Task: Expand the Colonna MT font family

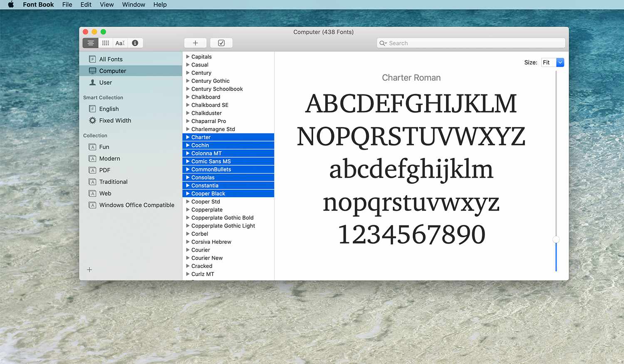Action: coord(188,153)
